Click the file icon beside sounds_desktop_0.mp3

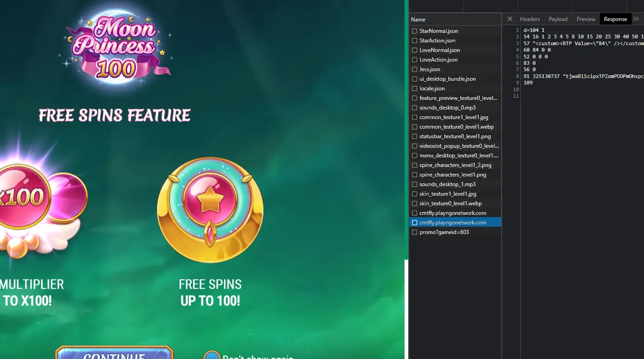pyautogui.click(x=415, y=108)
